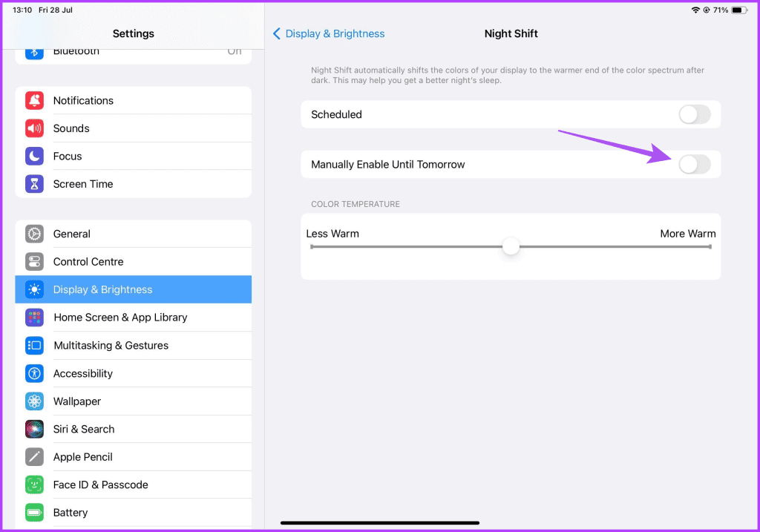Go back to Display & Brightness
This screenshot has height=532, width=760.
tap(329, 33)
